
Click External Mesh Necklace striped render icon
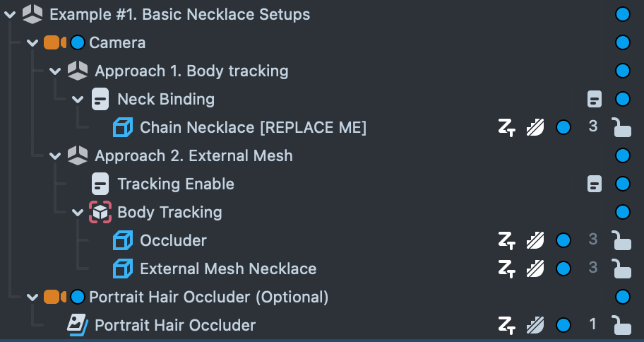coord(535,269)
